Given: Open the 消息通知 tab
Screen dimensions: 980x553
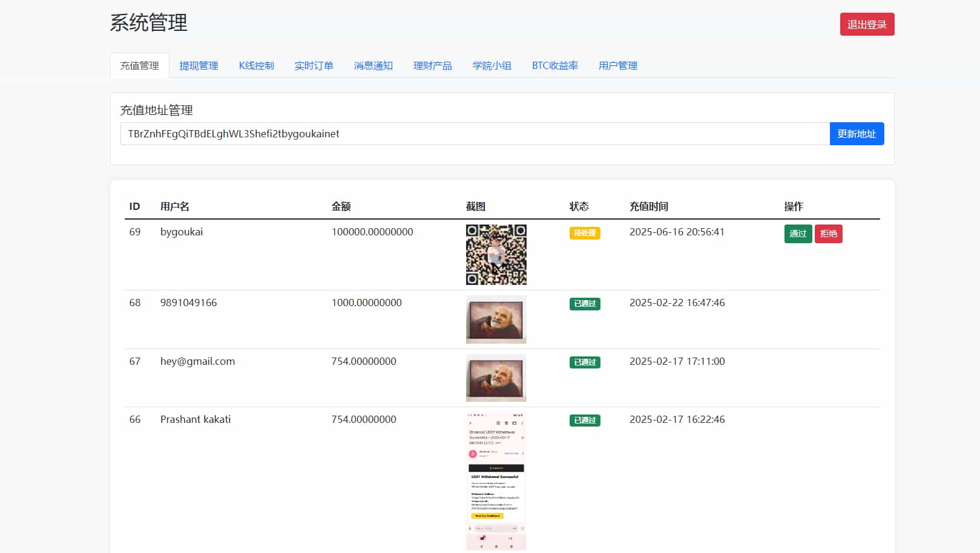Looking at the screenshot, I should point(373,66).
